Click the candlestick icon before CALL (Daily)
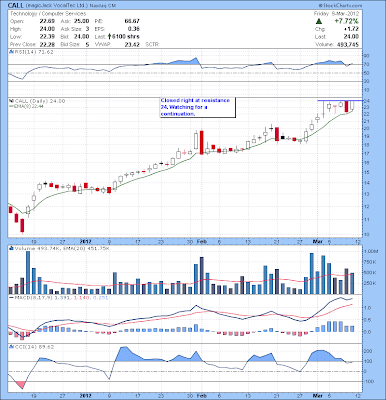Screen dimensions: 386x400 coord(10,101)
